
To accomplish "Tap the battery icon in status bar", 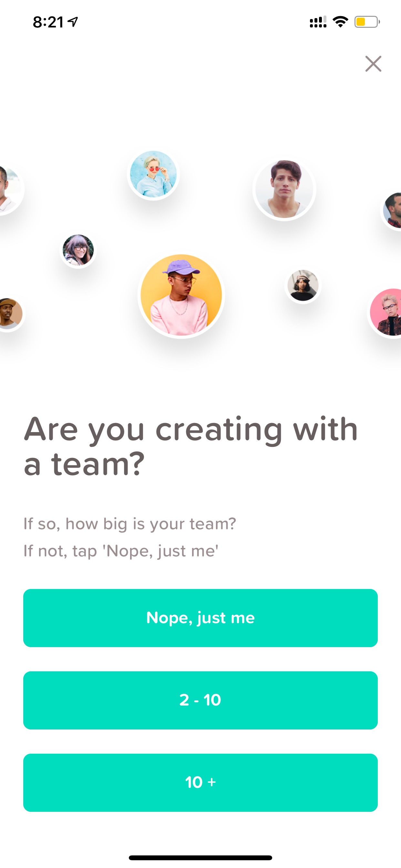I will point(367,22).
